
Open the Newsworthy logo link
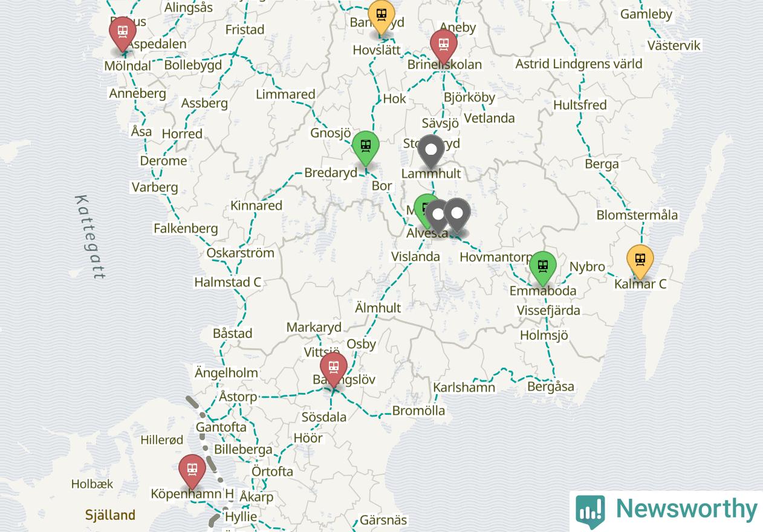666,511
